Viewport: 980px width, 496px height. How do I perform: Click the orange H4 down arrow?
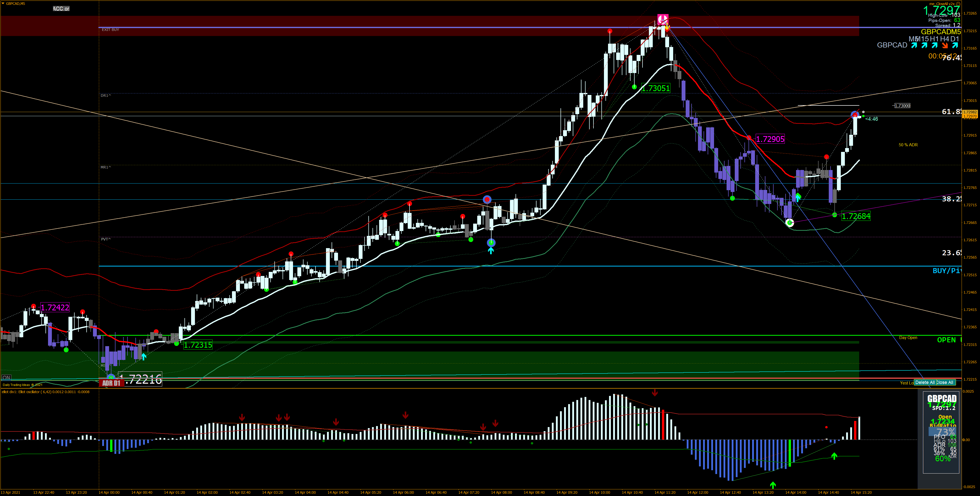[945, 46]
